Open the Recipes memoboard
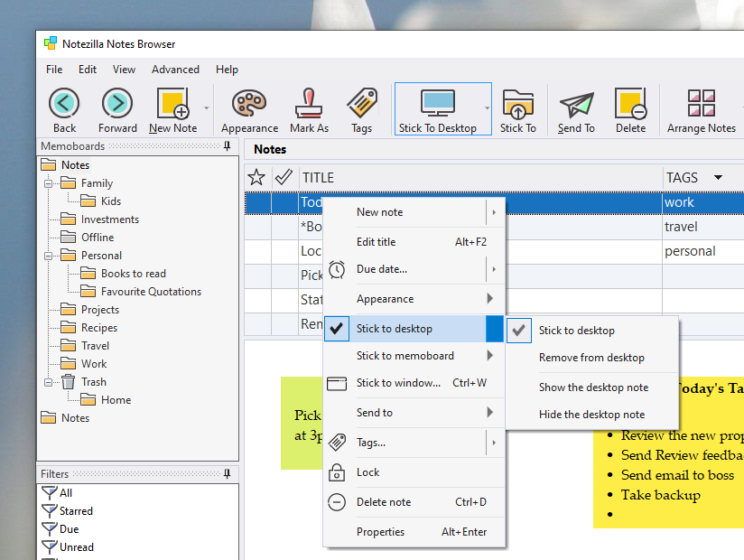Image resolution: width=744 pixels, height=560 pixels. 89,328
